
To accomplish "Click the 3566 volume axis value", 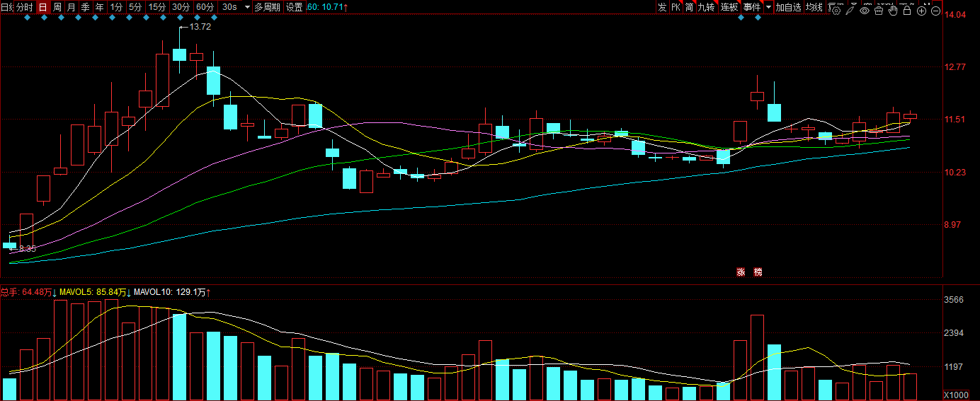I will (x=955, y=300).
